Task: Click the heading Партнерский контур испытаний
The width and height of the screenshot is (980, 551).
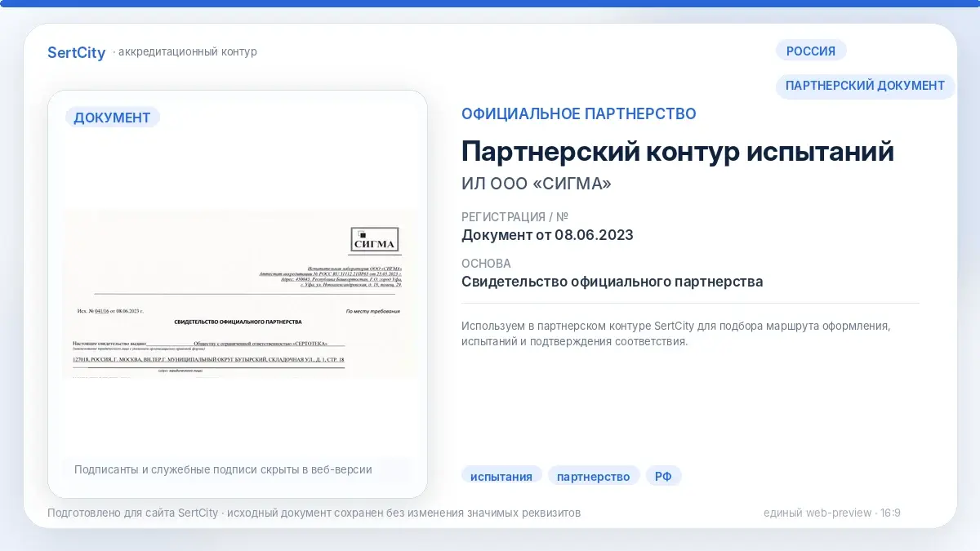Action: tap(678, 152)
